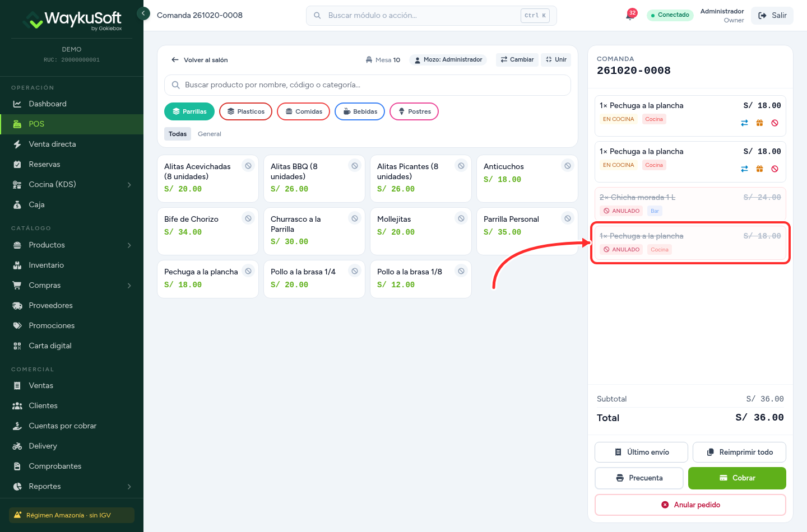Click Unir to merge tables
This screenshot has width=807, height=532.
tap(556, 59)
